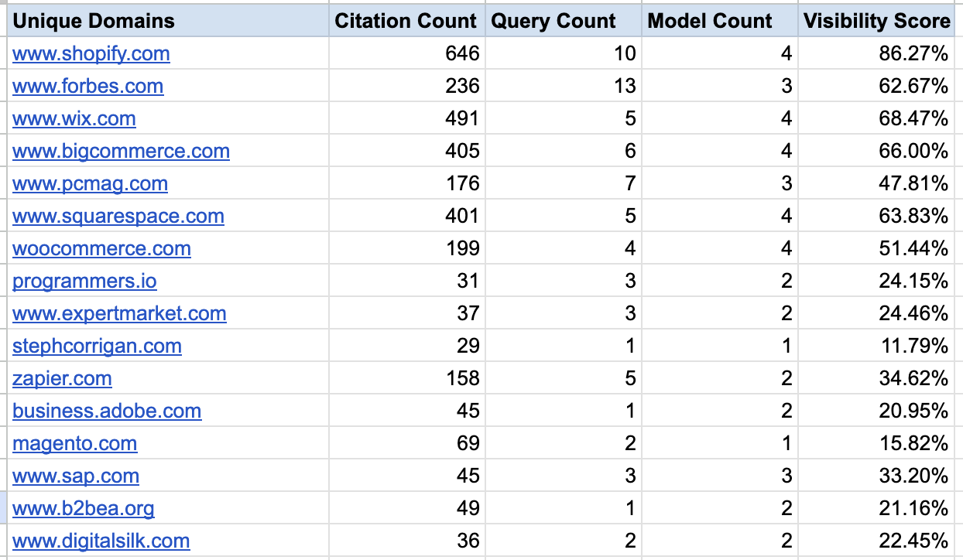Screen dimensions: 963x560
Task: Visit the www.squarespace.com link
Action: point(118,216)
